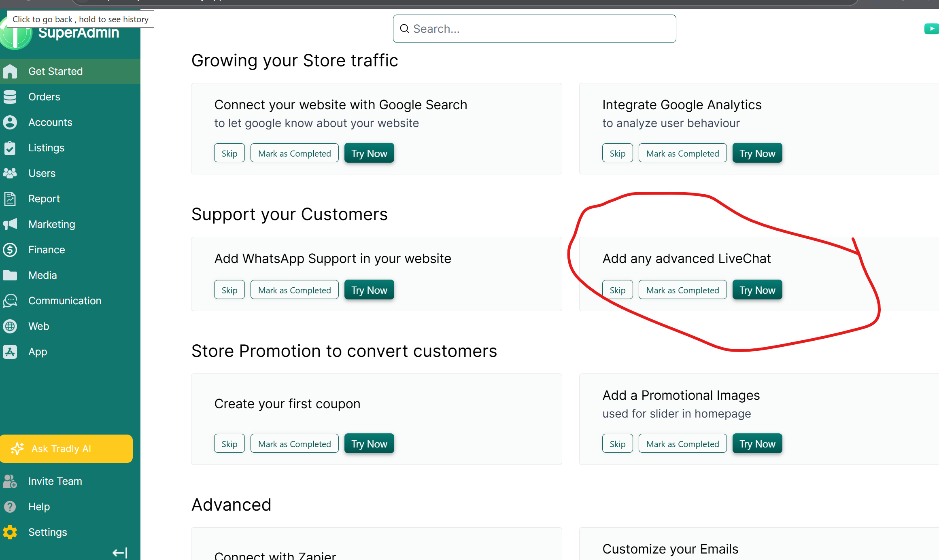The width and height of the screenshot is (939, 560).
Task: Click the Communication chat bubble icon
Action: [10, 301]
